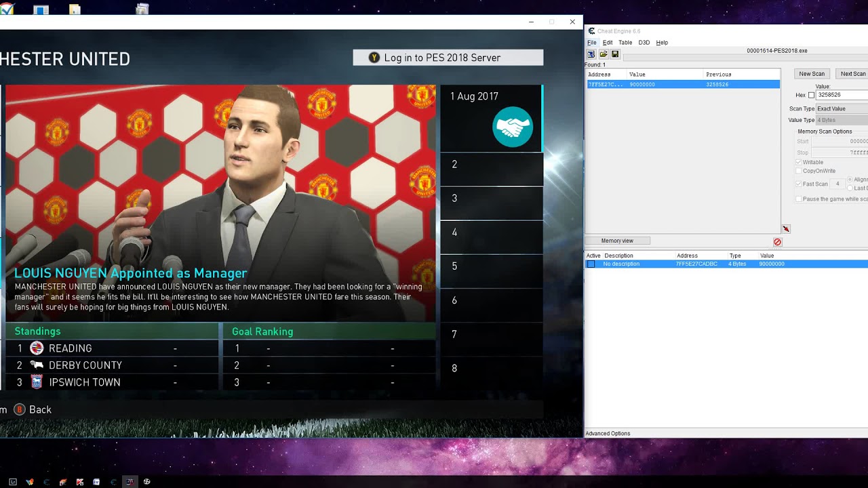Viewport: 868px width, 488px height.
Task: Open the Edit menu in Cheat Engine
Action: (608, 43)
